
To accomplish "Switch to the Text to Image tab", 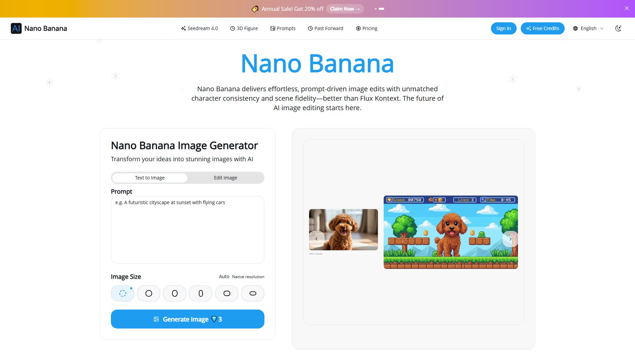I will (x=150, y=178).
